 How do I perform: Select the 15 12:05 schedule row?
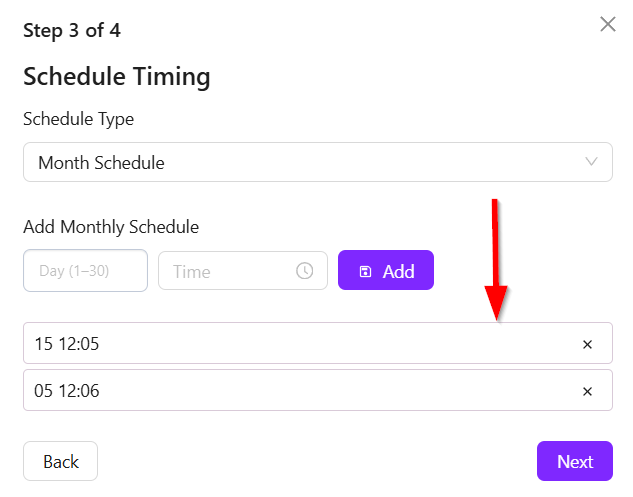point(300,344)
